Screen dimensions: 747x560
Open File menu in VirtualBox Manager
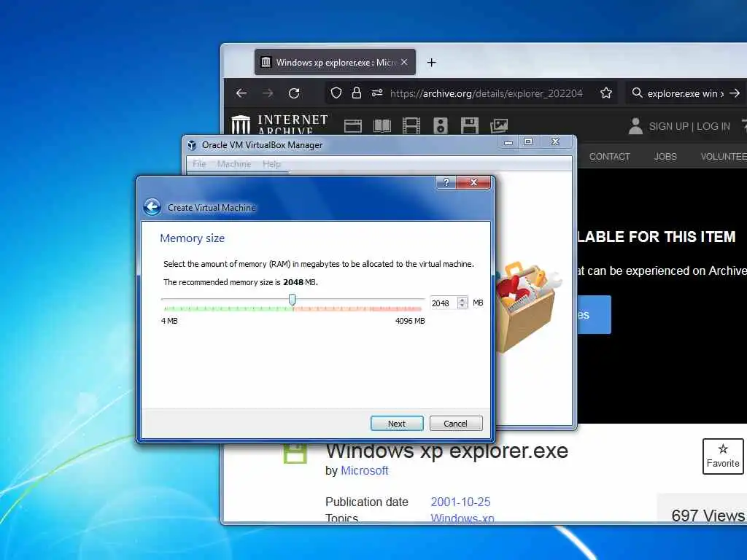(x=199, y=164)
